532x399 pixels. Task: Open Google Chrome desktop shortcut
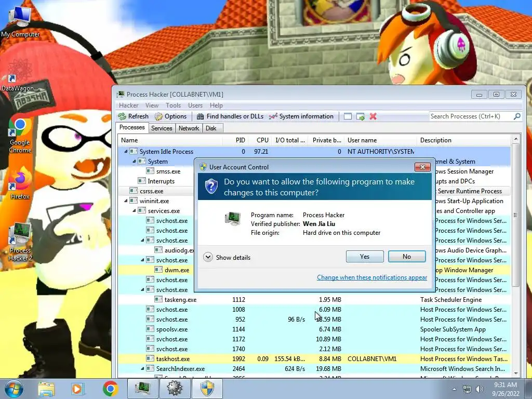[x=20, y=137]
